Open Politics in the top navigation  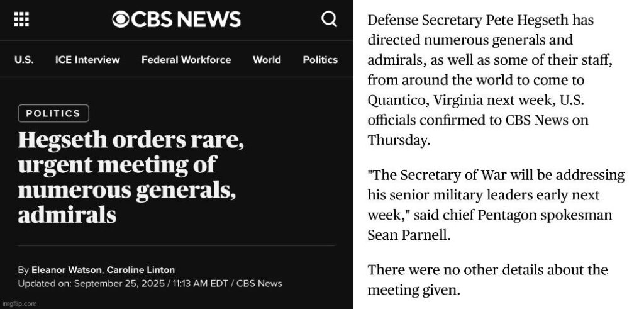point(320,60)
